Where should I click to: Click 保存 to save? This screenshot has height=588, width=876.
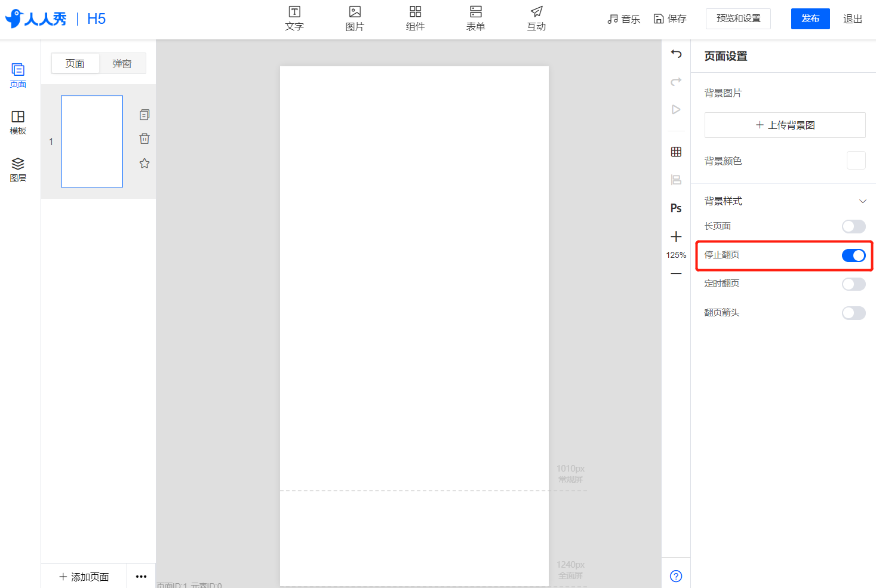pos(670,19)
